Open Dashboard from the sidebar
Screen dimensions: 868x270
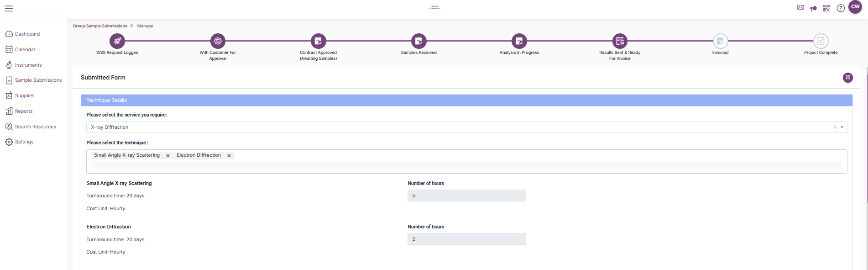tap(27, 34)
